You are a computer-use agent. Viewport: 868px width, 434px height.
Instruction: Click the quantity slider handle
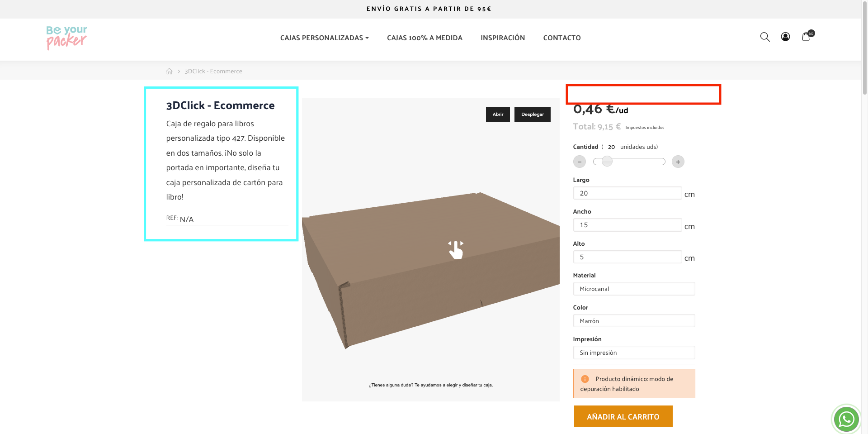coord(607,161)
